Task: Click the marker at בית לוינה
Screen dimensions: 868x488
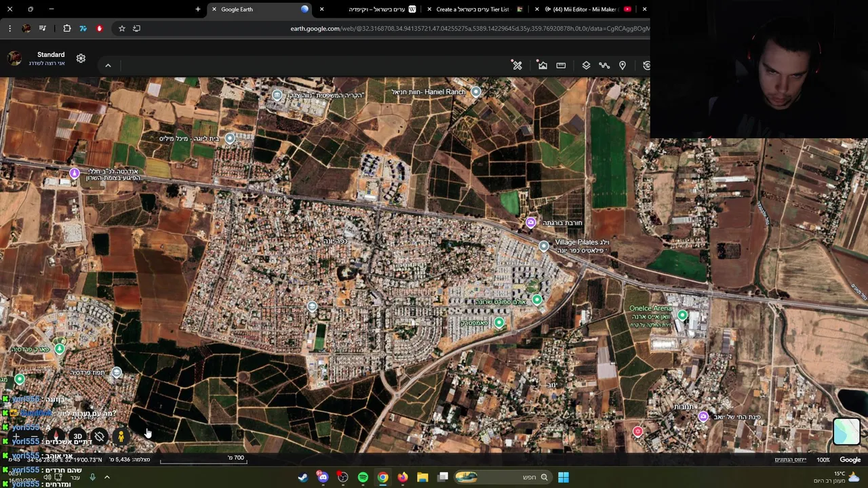Action: [230, 139]
